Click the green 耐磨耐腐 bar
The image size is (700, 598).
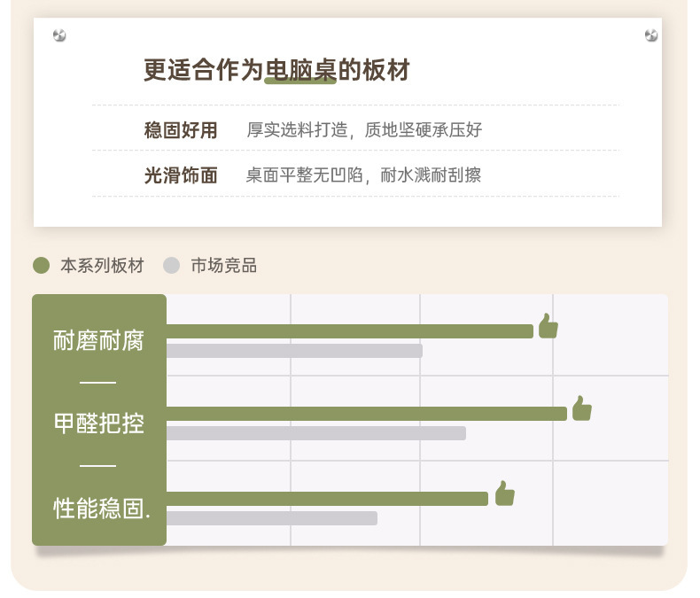point(349,331)
